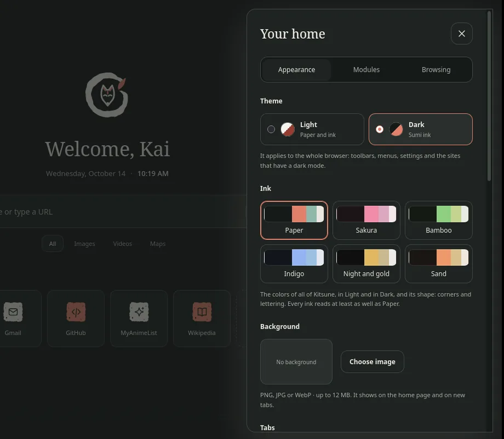Open the Browsing tab
The height and width of the screenshot is (439, 504).
coord(436,70)
